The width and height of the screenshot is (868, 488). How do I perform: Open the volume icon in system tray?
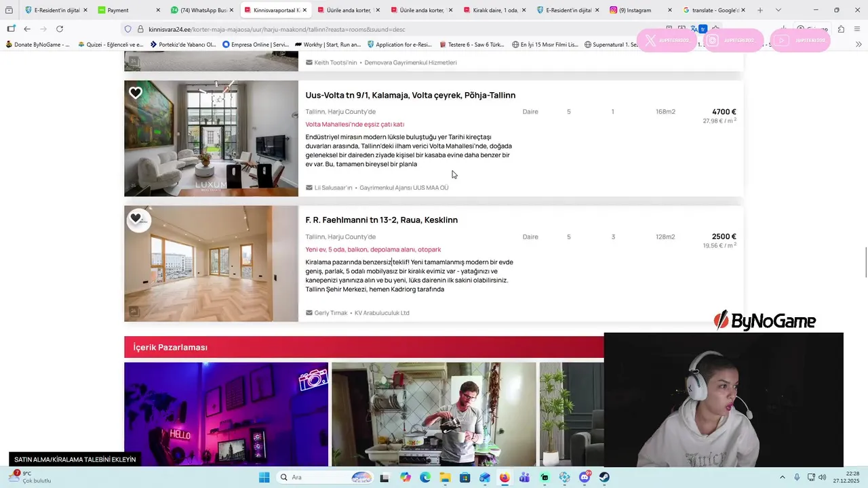[x=823, y=477]
